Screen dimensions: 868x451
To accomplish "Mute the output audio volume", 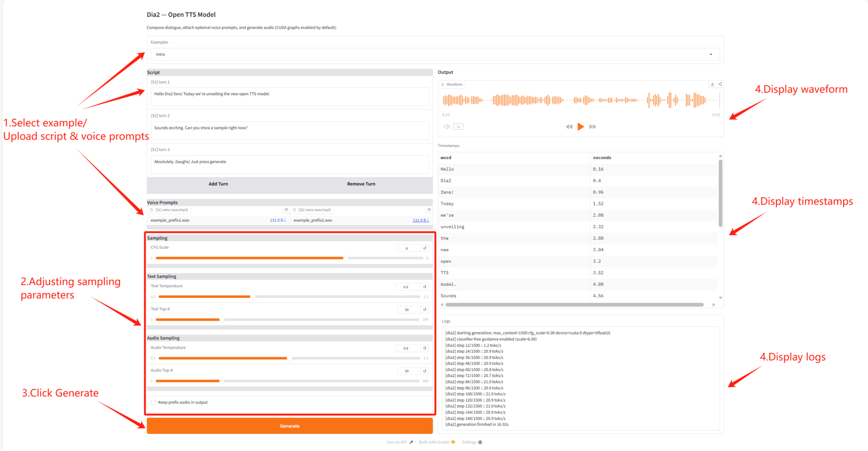I will (446, 127).
